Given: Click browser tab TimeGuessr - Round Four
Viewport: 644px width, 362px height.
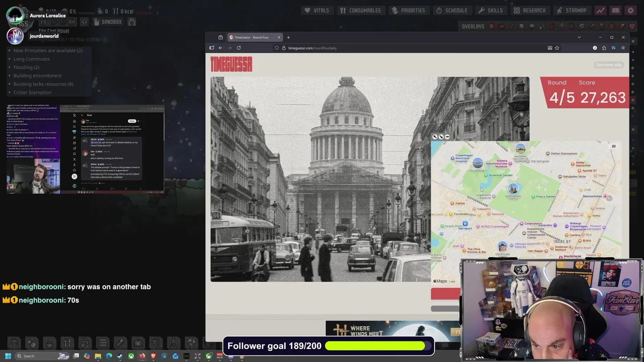Looking at the screenshot, I should tap(255, 37).
